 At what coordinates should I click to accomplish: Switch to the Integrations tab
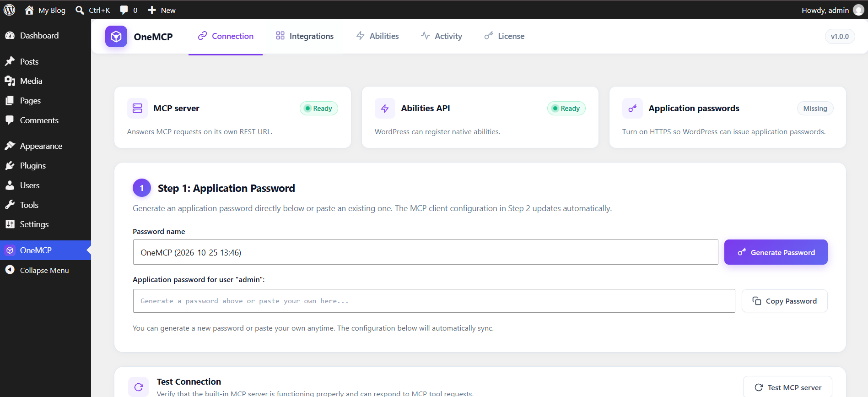click(305, 36)
